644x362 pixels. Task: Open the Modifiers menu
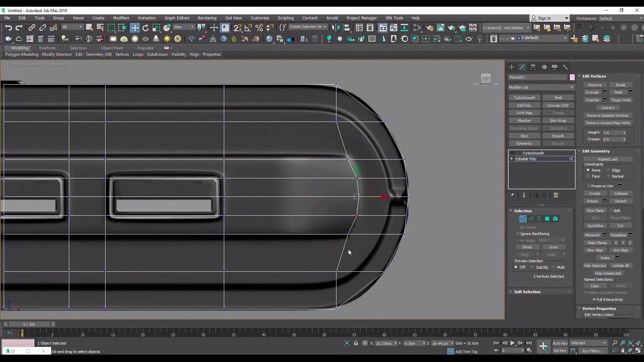pos(121,18)
